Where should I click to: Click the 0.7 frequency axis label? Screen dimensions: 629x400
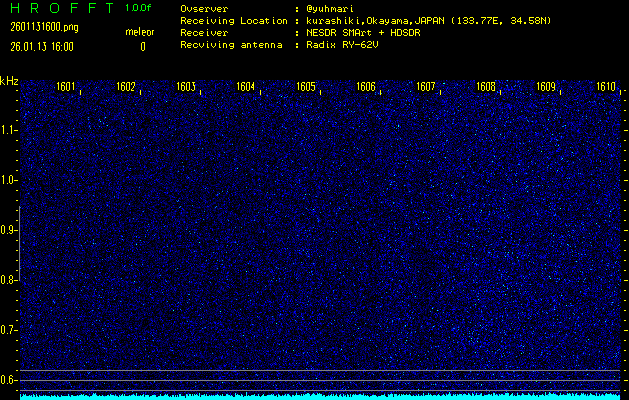[x=9, y=330]
